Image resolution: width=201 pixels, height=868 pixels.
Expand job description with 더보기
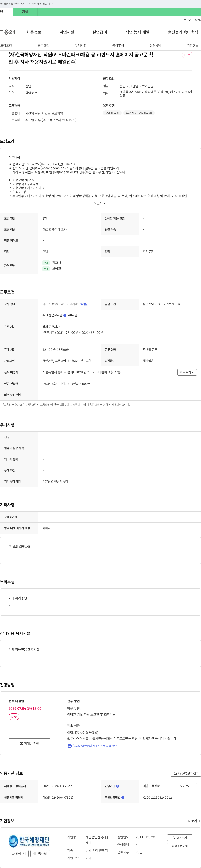(100, 204)
